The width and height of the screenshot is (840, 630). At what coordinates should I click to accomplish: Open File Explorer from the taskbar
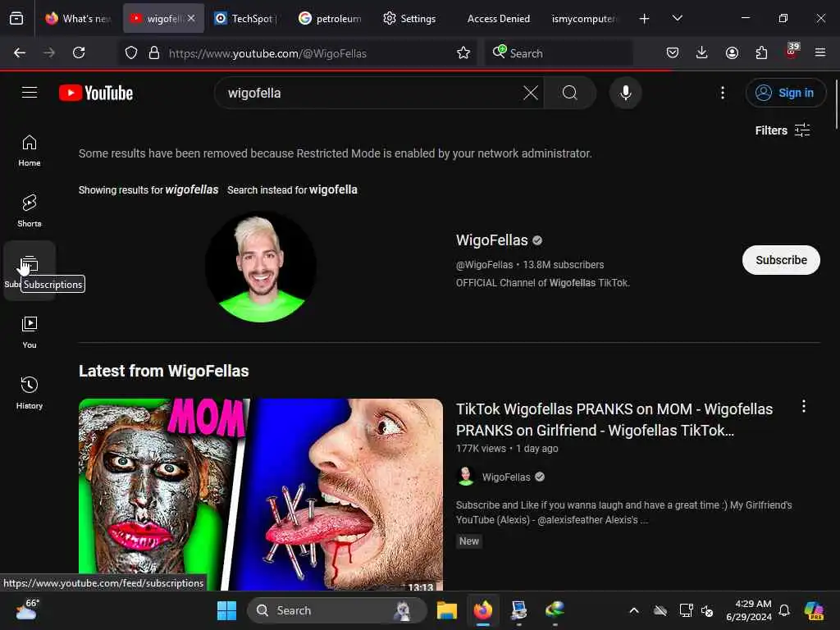tap(446, 610)
